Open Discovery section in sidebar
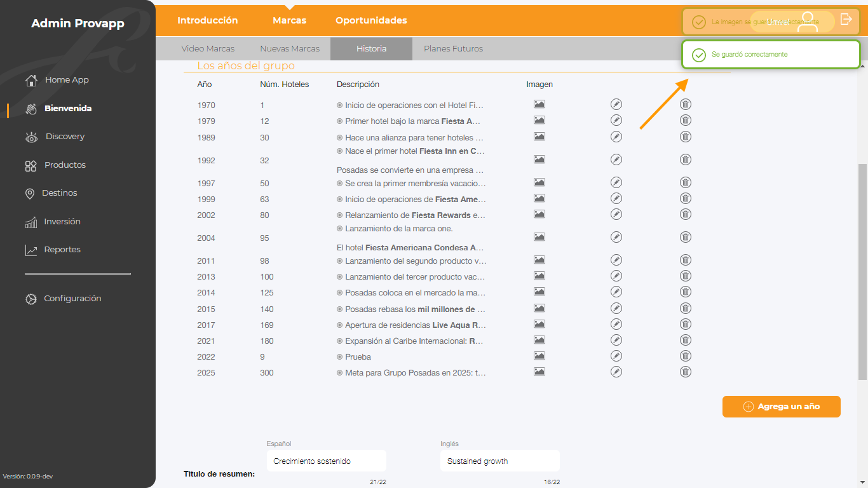Viewport: 868px width, 488px height. (x=55, y=137)
